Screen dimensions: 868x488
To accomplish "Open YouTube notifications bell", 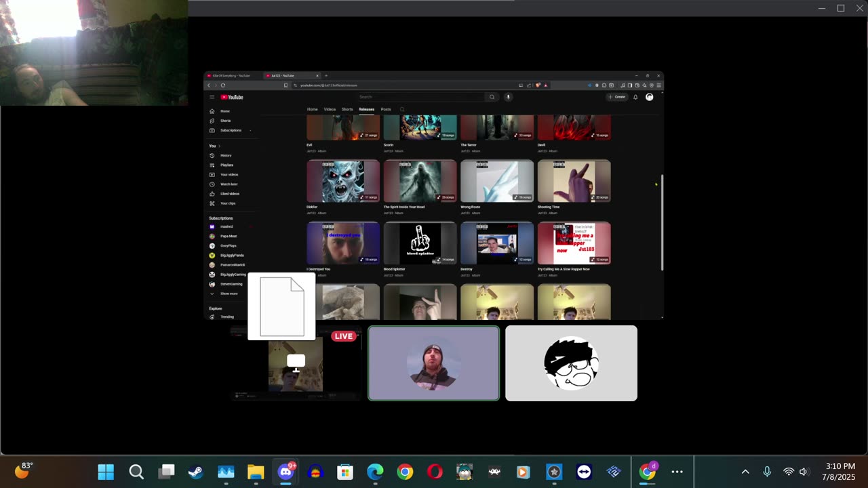I will [635, 97].
